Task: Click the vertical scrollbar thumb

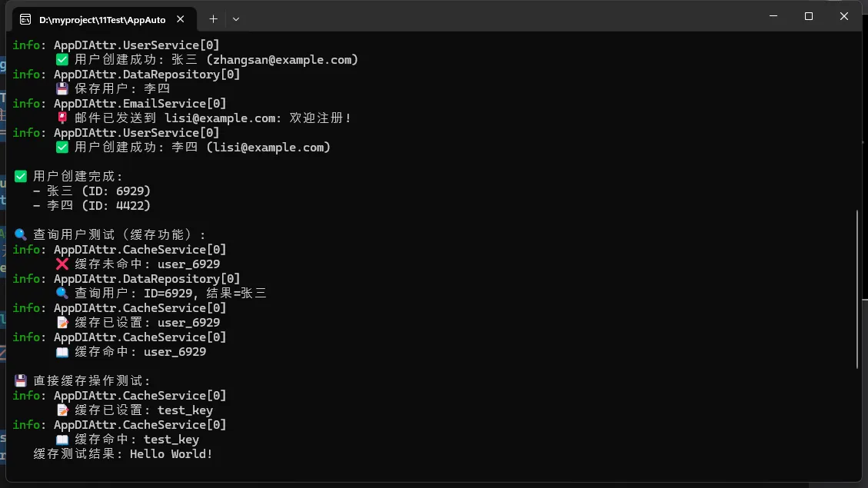Action: (x=857, y=289)
